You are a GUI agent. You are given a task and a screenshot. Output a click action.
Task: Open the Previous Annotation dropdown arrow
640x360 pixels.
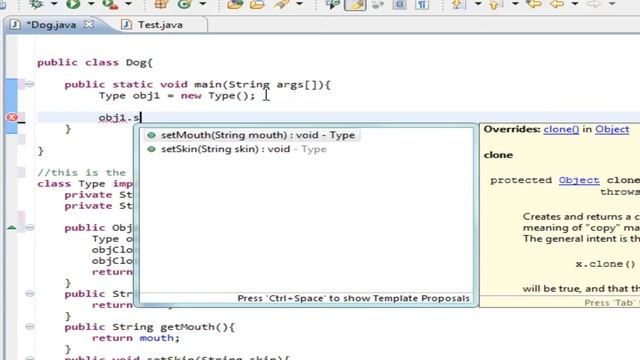pyautogui.click(x=515, y=4)
